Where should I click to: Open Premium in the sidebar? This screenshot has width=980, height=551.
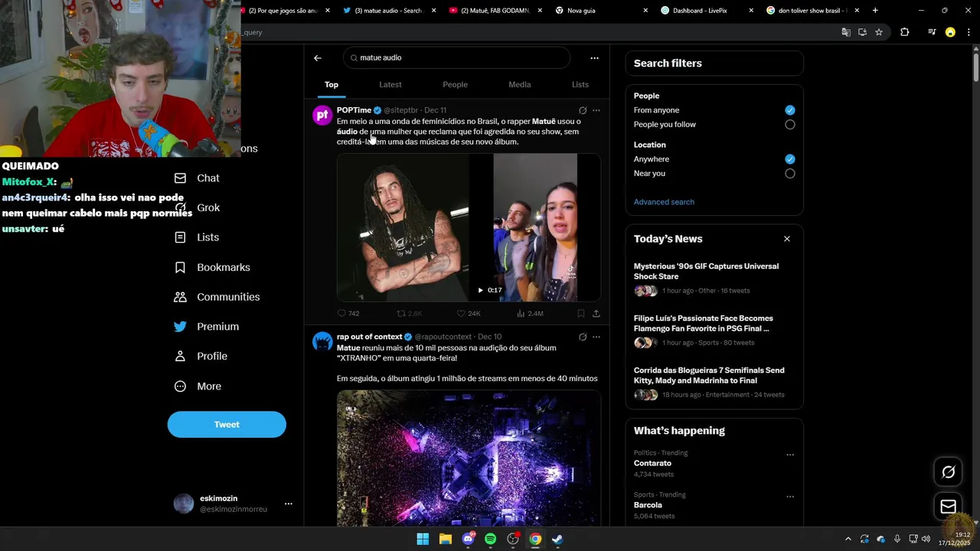point(206,327)
